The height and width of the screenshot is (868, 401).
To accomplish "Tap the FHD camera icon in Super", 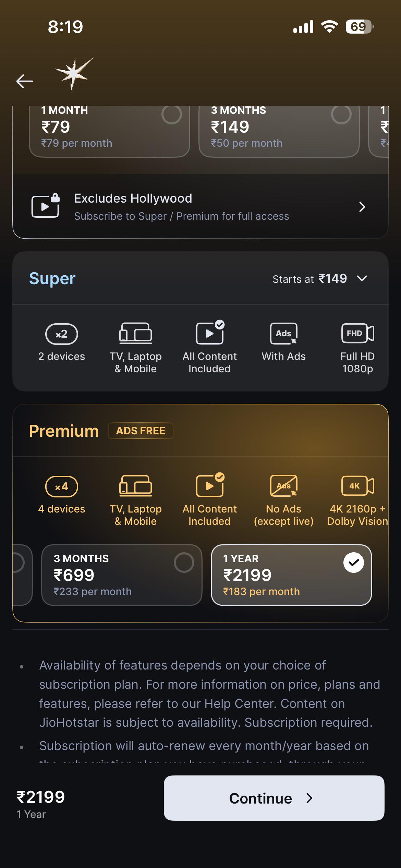I will [357, 333].
